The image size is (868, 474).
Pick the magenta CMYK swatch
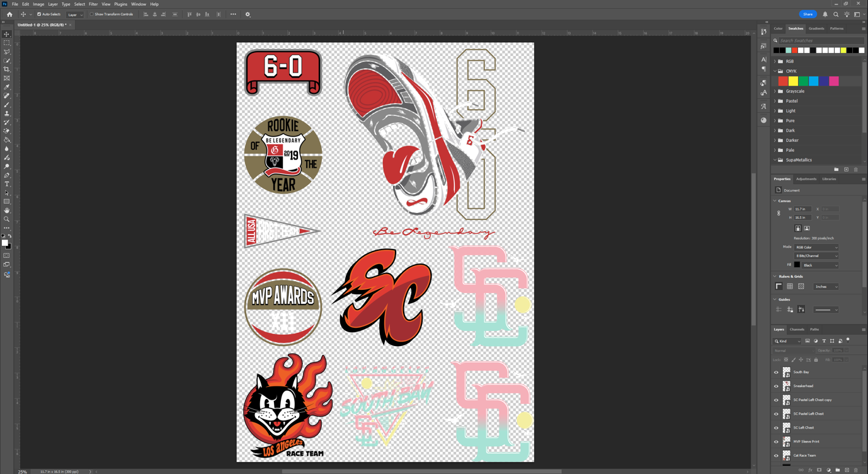click(x=834, y=81)
